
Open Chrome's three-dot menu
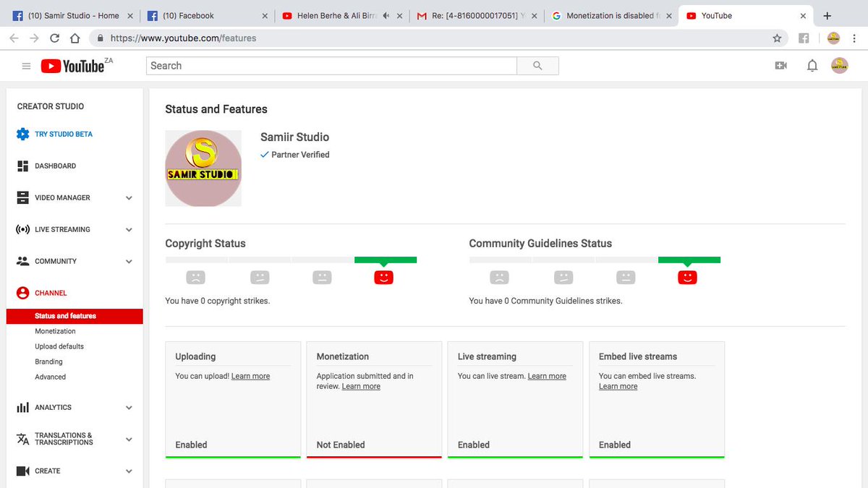click(856, 38)
